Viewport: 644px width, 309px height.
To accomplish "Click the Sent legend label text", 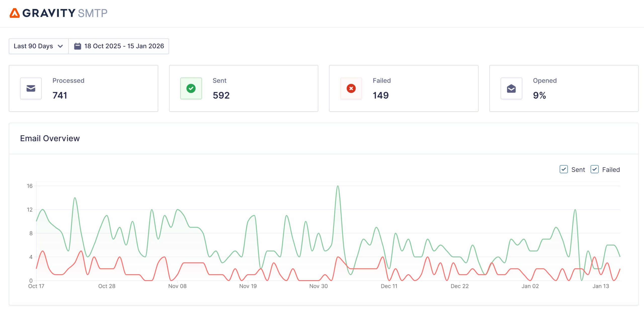I will 578,170.
